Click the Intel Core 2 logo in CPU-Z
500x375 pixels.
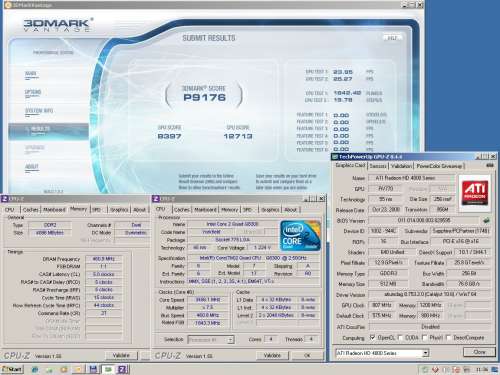point(301,236)
